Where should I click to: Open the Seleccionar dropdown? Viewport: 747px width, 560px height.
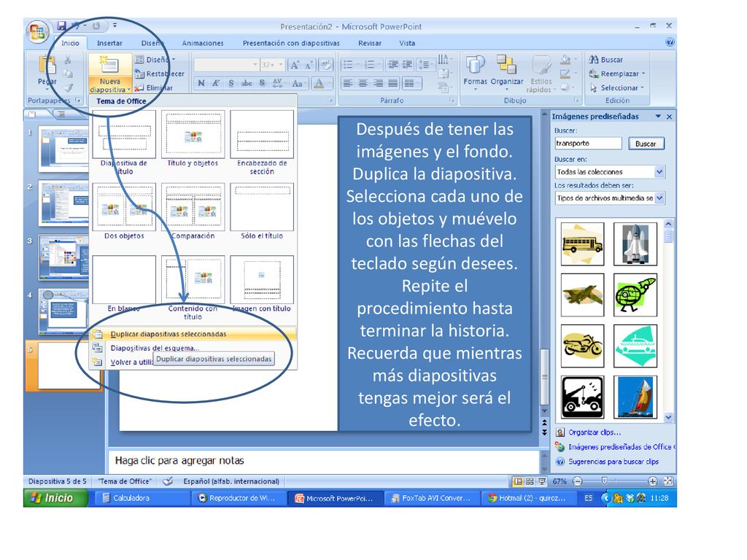pos(617,87)
